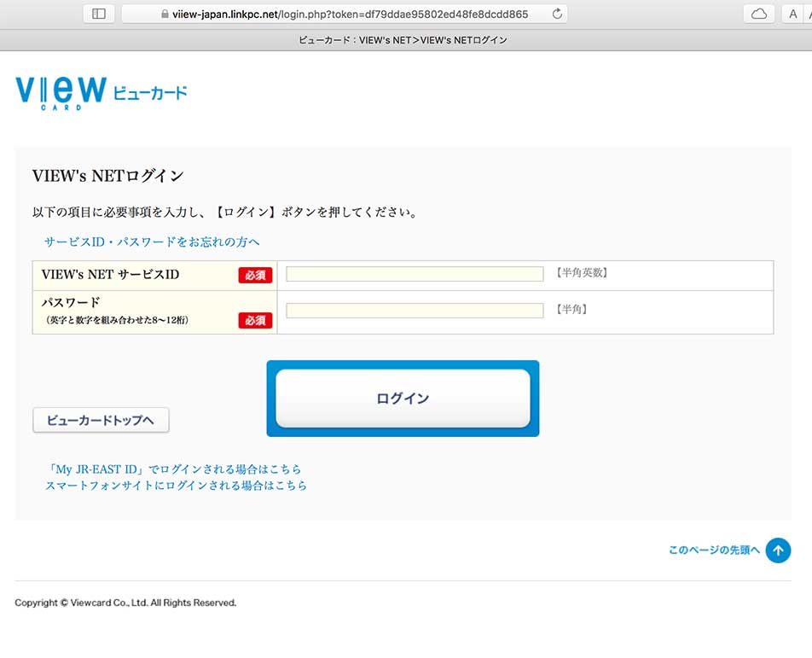Click the instruction sentence about ログイン button
This screenshot has width=812, height=658.
[x=225, y=212]
